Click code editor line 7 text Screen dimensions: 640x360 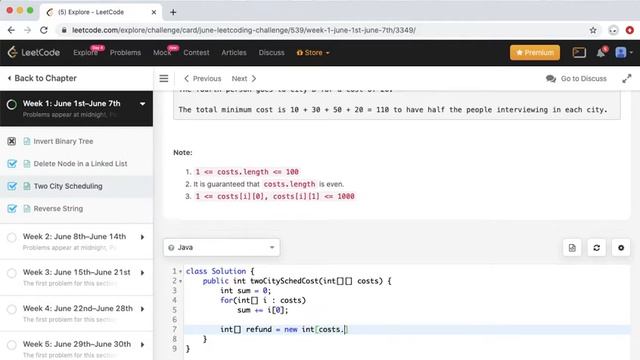pos(284,329)
